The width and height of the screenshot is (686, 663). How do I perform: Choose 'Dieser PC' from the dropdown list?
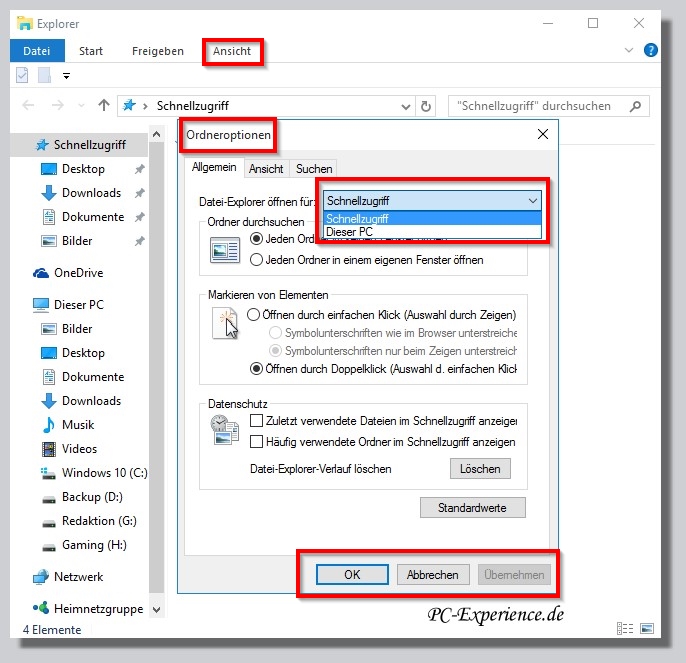pos(348,232)
